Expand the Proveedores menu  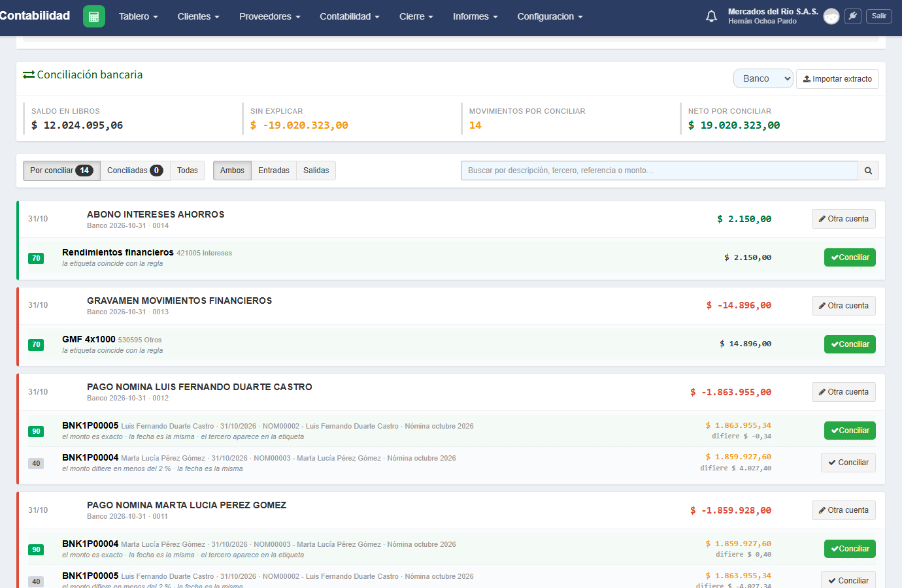269,16
